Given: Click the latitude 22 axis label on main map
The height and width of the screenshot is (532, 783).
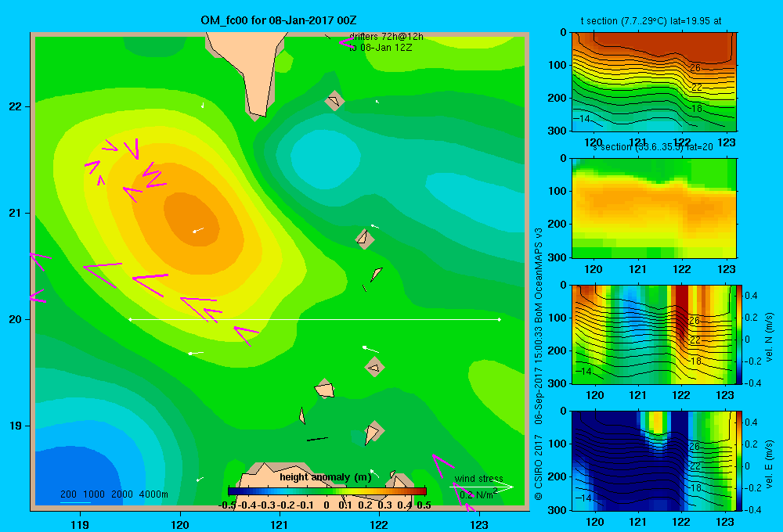Looking at the screenshot, I should point(16,106).
